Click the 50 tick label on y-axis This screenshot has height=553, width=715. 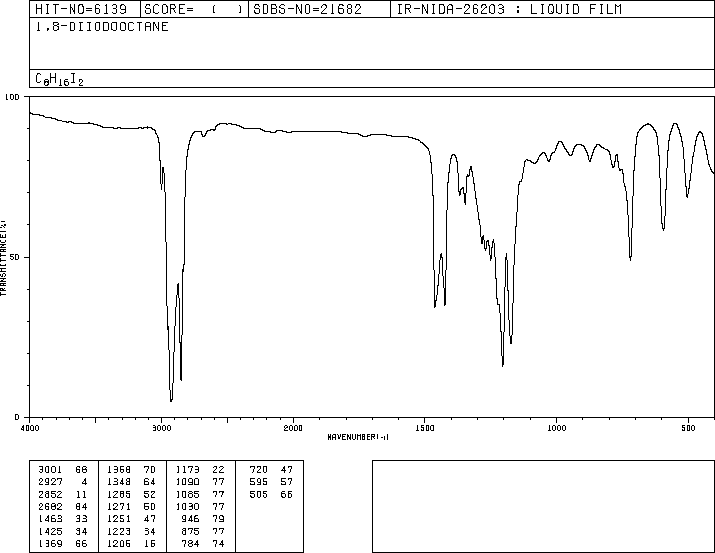pos(15,257)
